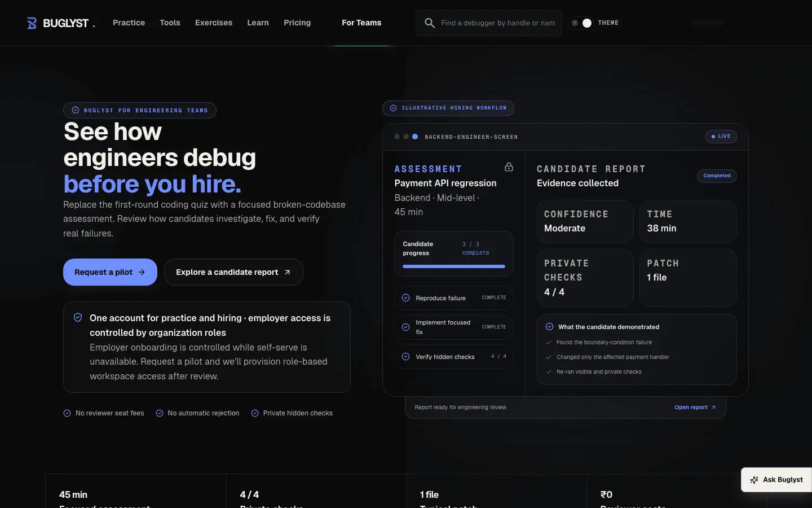Click the Confidence Moderate card
This screenshot has height=508, width=812.
pos(585,221)
